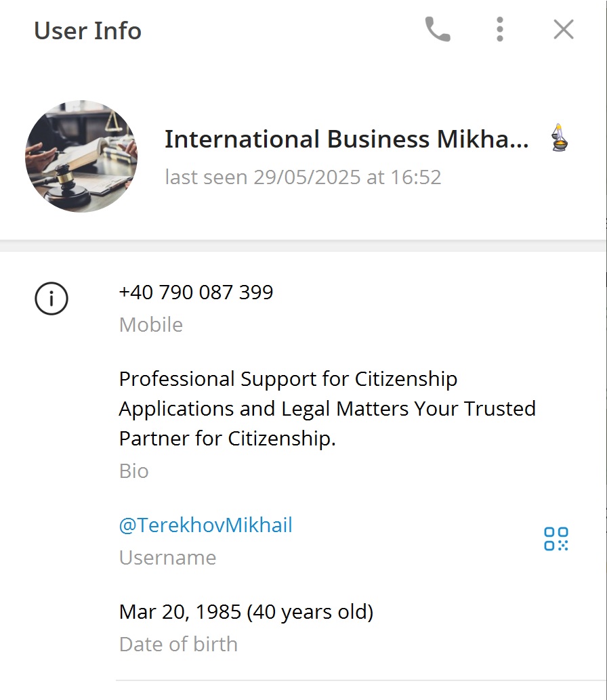This screenshot has width=607, height=700.
Task: Click the emoji status icon beside the name
Action: 558,137
